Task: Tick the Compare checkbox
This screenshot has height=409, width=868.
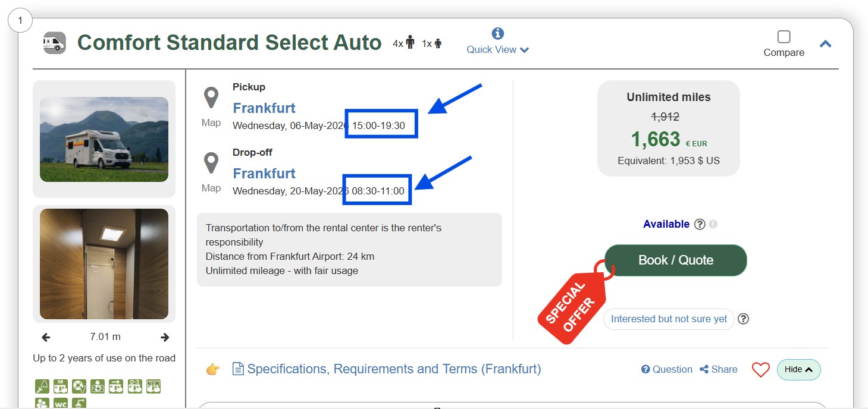Action: pos(784,37)
